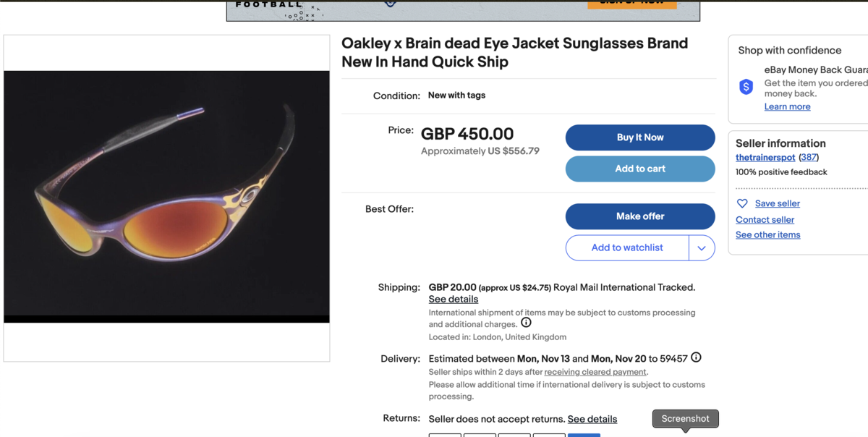The width and height of the screenshot is (868, 437).
Task: Click the Contact seller link
Action: [x=765, y=220]
